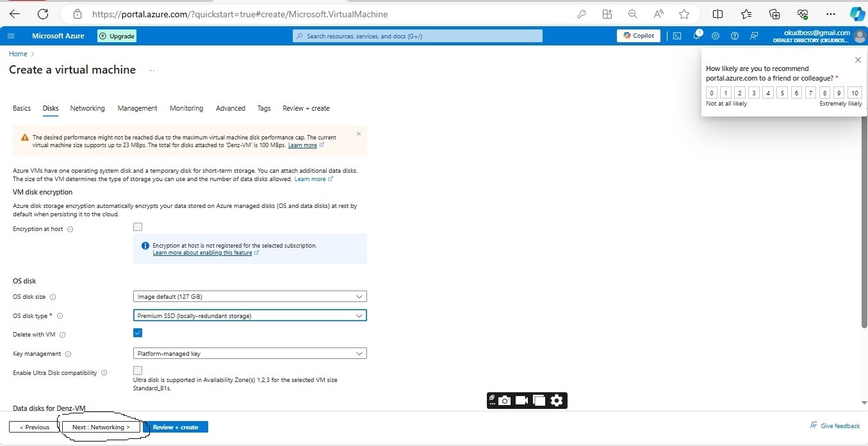
Task: Zoom out with the magnifier minus icon
Action: [632, 14]
